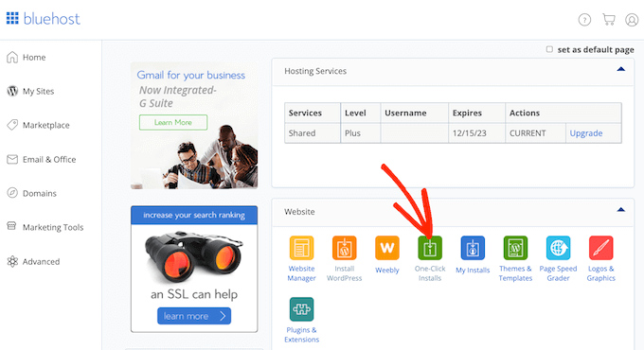Image resolution: width=644 pixels, height=350 pixels.
Task: Click the bluehost grid logo icon
Action: coord(12,18)
